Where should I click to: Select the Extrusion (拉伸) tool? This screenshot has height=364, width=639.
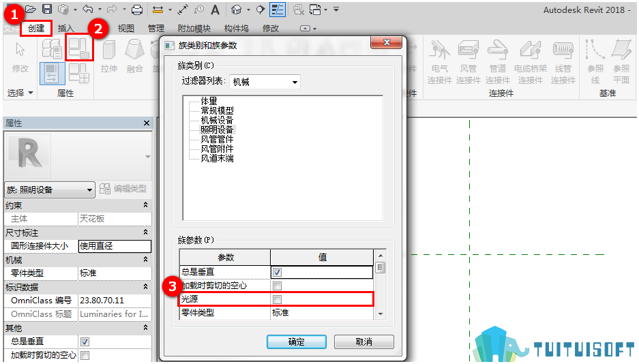pyautogui.click(x=109, y=56)
